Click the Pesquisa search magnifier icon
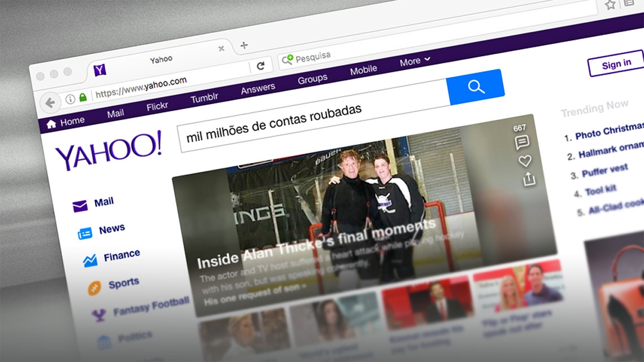 (x=287, y=59)
